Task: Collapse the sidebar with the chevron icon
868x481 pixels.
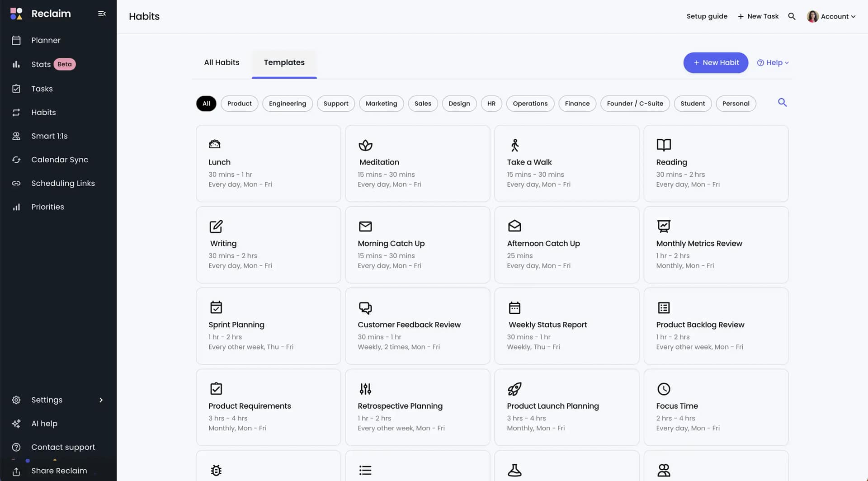Action: pyautogui.click(x=102, y=14)
